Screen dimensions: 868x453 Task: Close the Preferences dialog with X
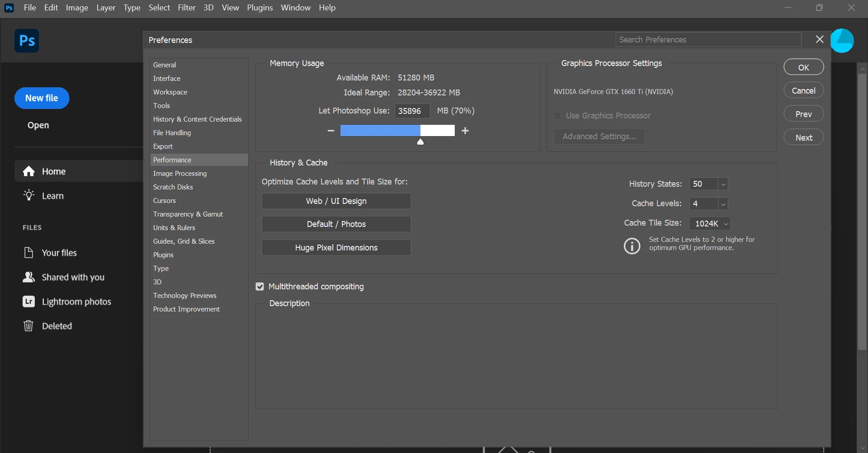click(820, 39)
